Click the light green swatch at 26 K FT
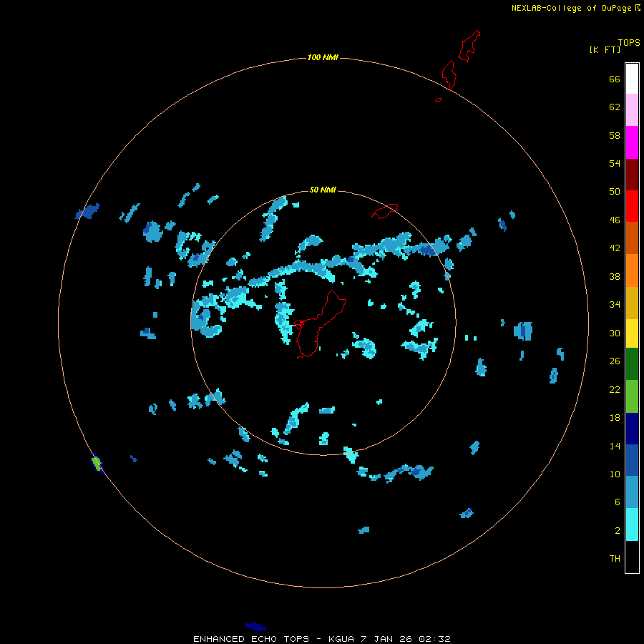Viewport: 644px width, 644px height. [632, 396]
